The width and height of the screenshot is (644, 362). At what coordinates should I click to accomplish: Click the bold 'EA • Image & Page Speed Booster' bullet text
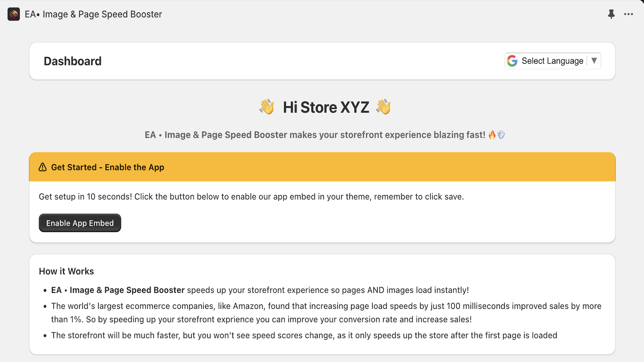pos(118,290)
